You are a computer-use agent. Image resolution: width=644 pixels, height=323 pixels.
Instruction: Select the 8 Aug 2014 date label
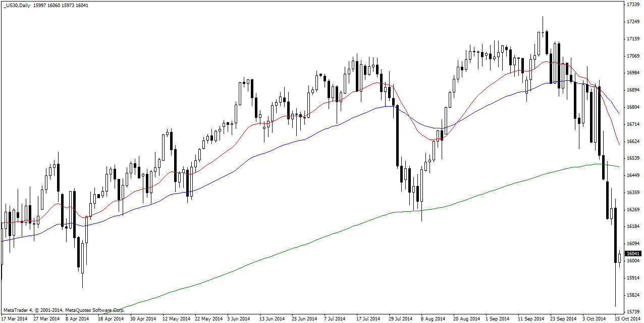(x=434, y=319)
